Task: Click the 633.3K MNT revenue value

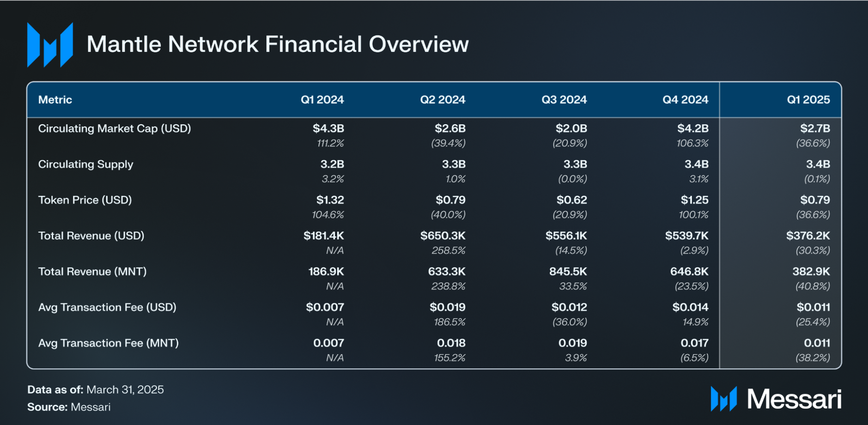Action: click(x=447, y=272)
